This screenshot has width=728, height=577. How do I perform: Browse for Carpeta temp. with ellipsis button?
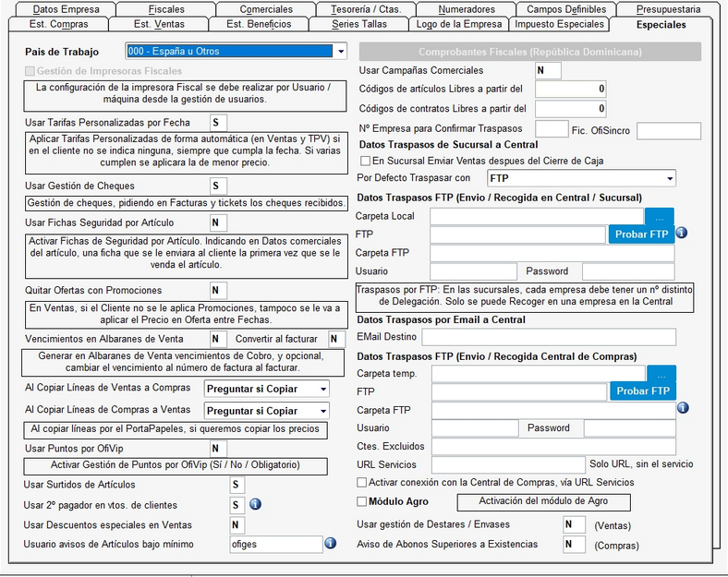click(661, 374)
